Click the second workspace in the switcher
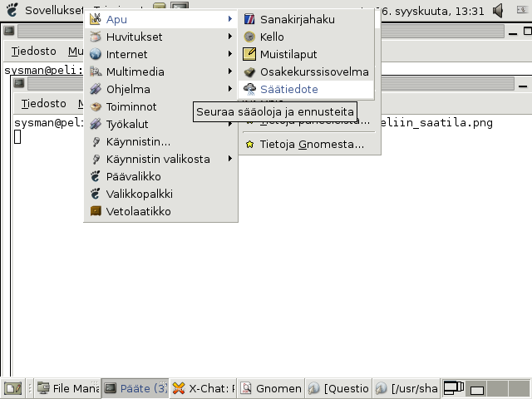 [476, 388]
